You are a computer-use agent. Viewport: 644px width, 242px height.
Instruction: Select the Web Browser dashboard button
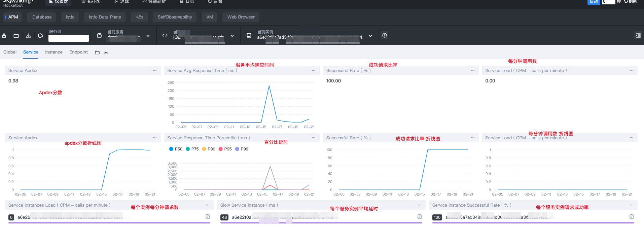coord(241,17)
